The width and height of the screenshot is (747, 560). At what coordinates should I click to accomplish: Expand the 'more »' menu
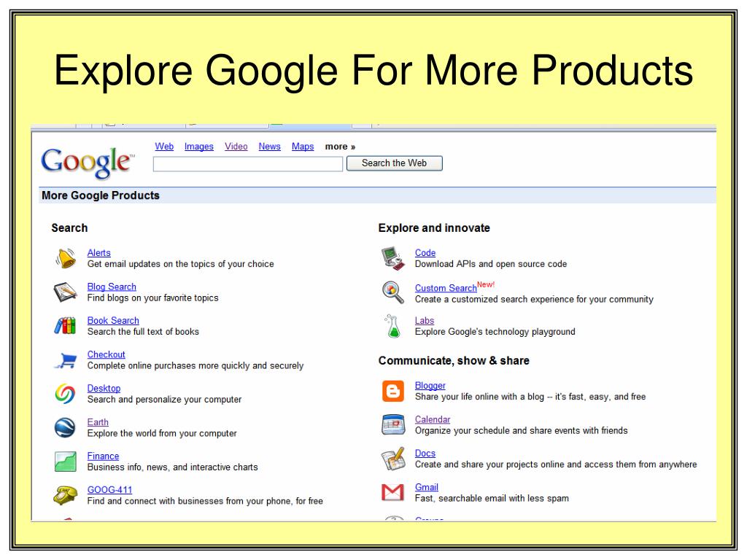(x=340, y=147)
